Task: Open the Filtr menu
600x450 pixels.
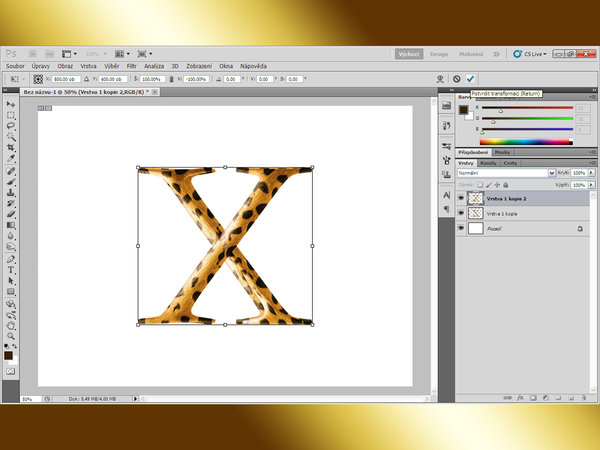Action: pos(131,65)
